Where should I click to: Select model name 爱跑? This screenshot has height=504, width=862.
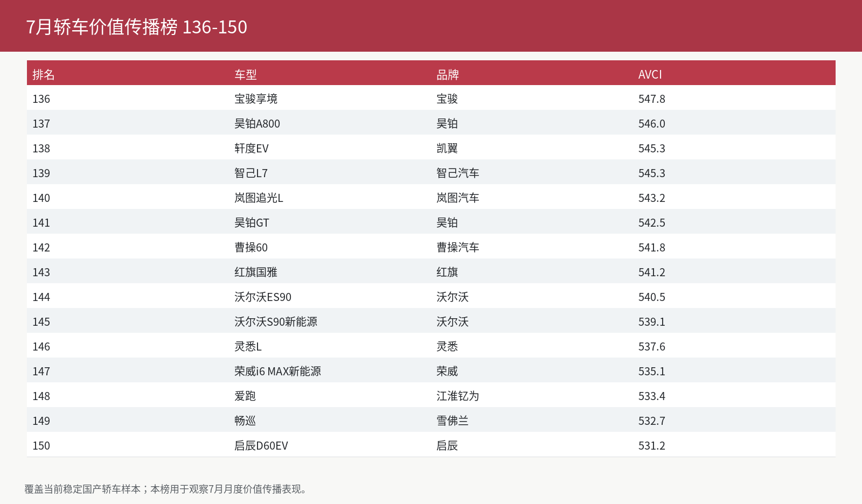[245, 396]
